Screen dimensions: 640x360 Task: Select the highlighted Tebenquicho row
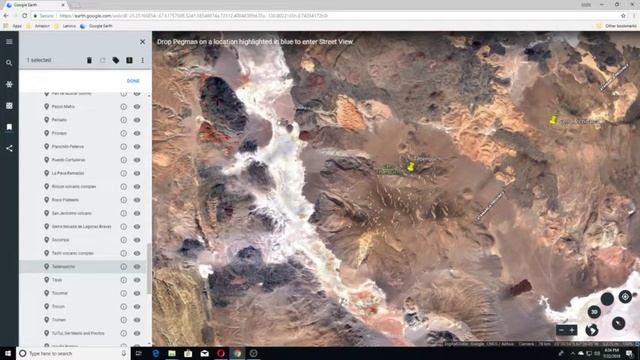coord(84,267)
